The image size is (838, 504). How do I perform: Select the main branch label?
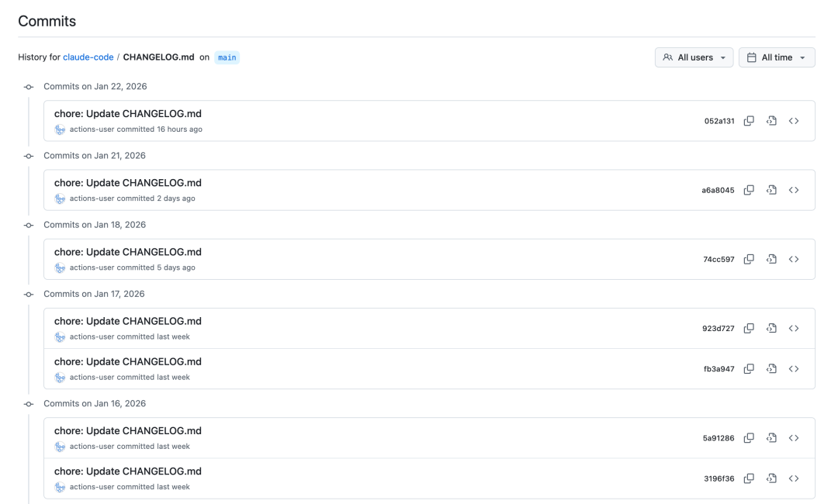(226, 57)
